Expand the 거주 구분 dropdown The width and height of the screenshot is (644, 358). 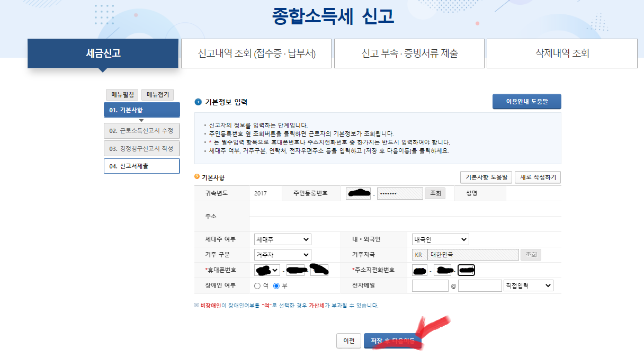tap(282, 254)
